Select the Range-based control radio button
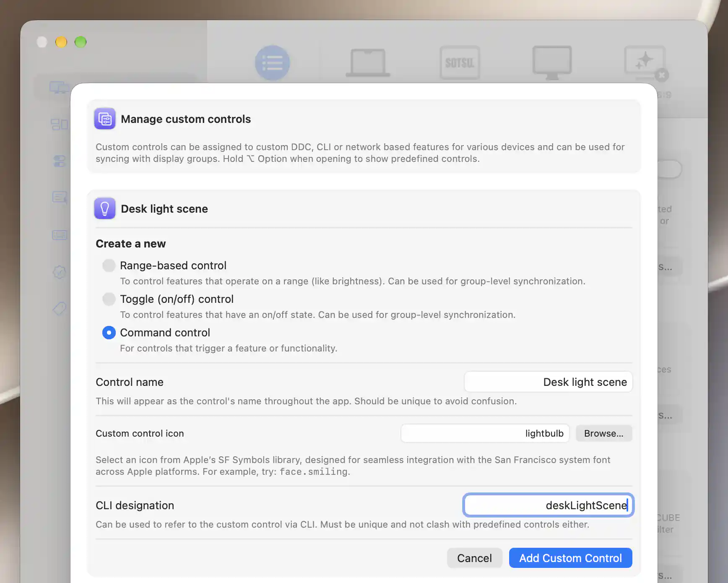The image size is (728, 583). 109,265
